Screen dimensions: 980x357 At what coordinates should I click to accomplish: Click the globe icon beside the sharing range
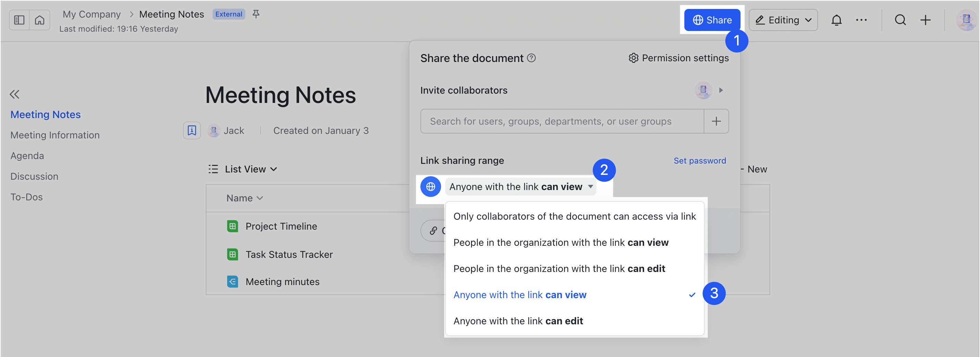[x=430, y=187]
